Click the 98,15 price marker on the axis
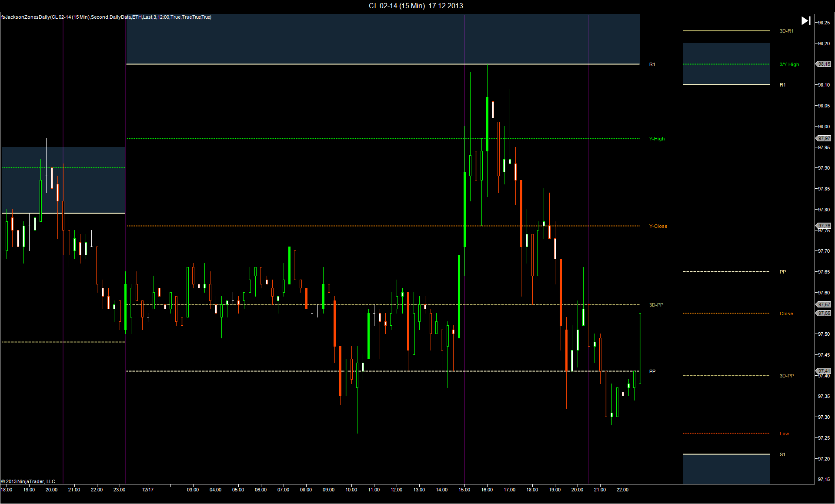The height and width of the screenshot is (504, 835). click(824, 64)
